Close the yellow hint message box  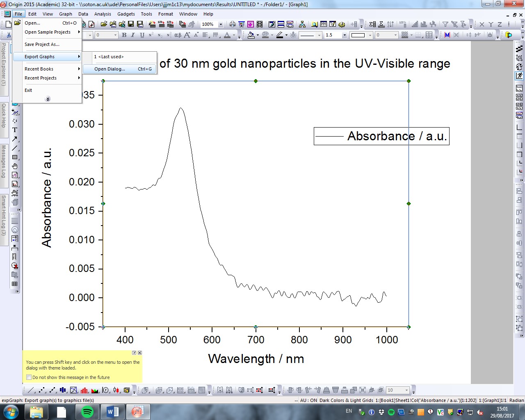[140, 353]
